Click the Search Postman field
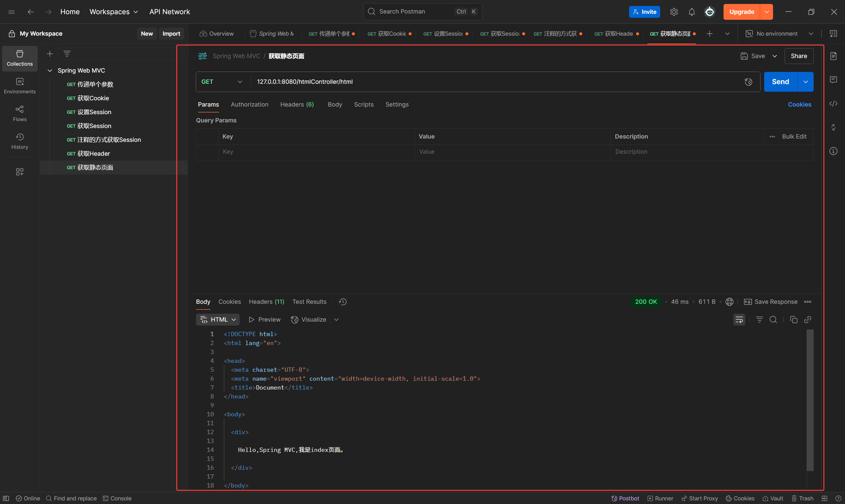The height and width of the screenshot is (504, 845). click(x=422, y=12)
